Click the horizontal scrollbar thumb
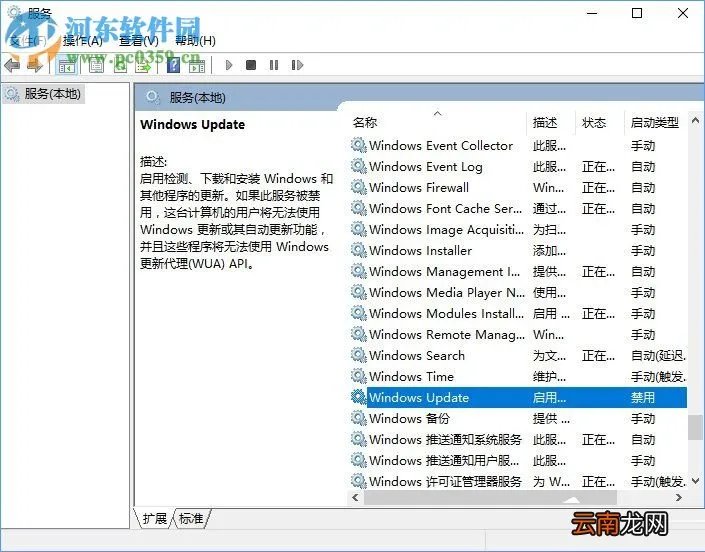 [491, 498]
